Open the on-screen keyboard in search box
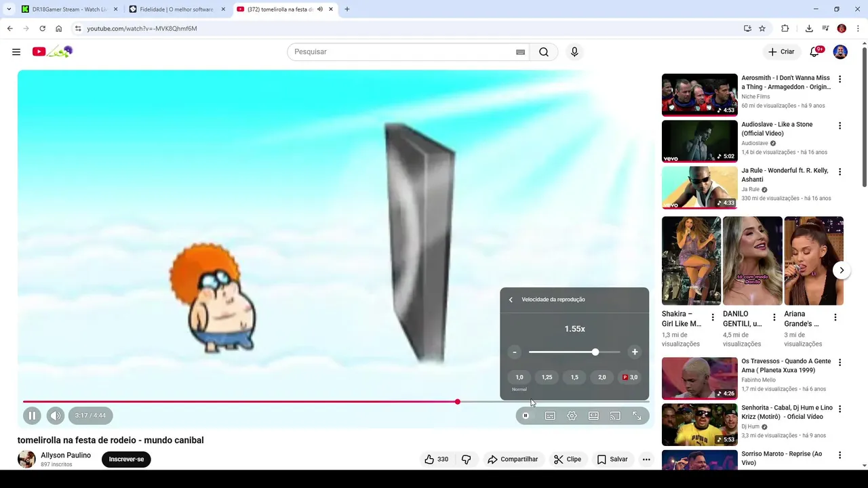 [520, 52]
